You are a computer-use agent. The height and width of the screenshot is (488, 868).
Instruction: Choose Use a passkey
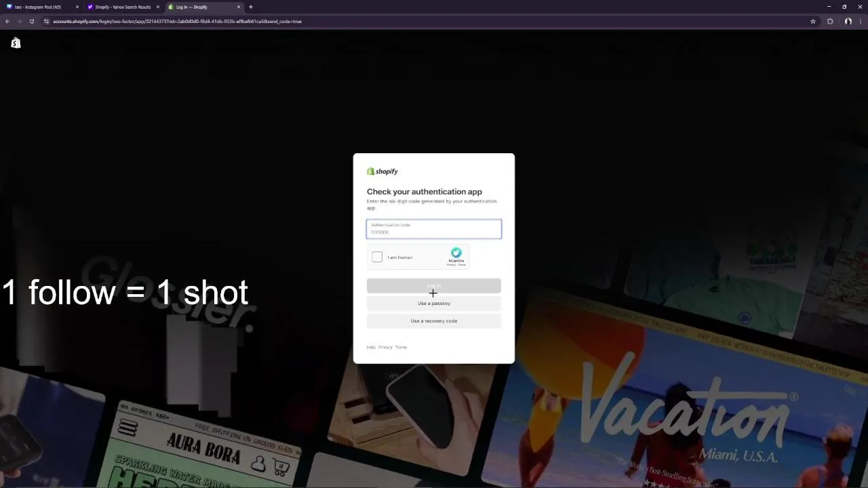point(434,303)
